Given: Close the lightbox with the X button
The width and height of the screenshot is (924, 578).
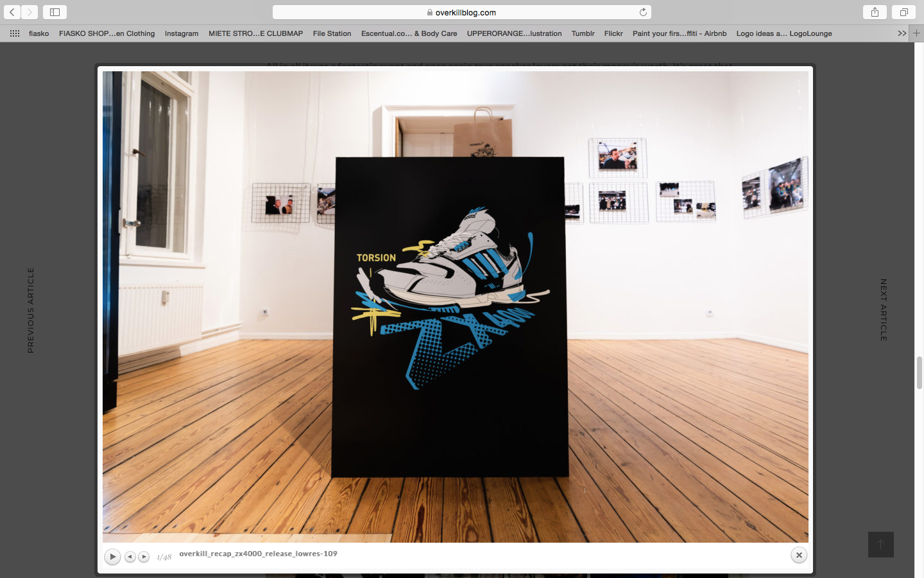Looking at the screenshot, I should coord(799,555).
